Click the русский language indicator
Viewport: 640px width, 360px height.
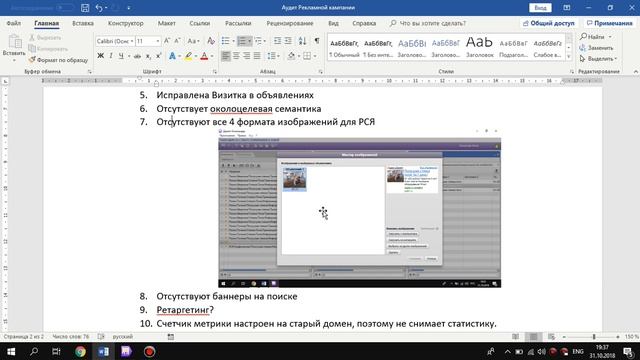point(122,337)
